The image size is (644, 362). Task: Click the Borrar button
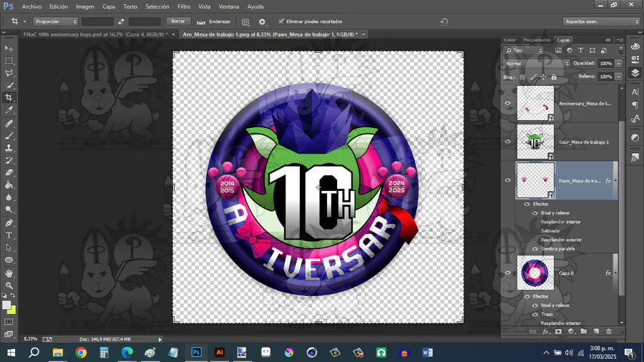click(x=178, y=21)
